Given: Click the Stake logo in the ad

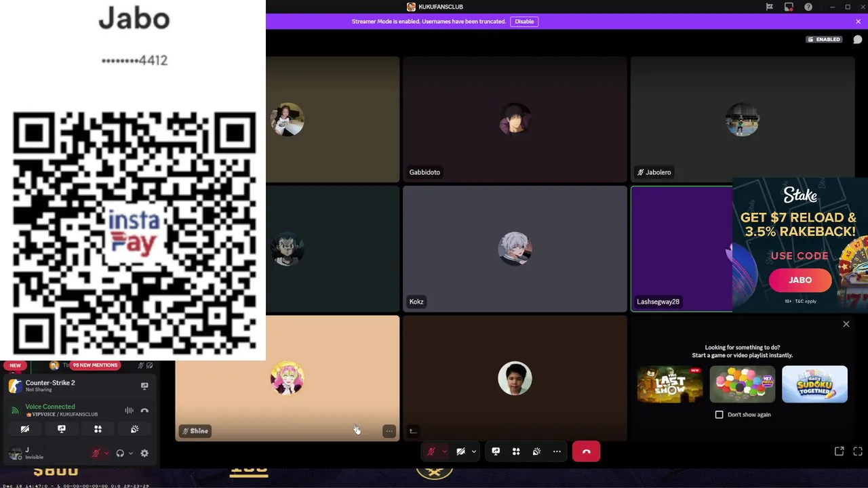Looking at the screenshot, I should coord(800,195).
